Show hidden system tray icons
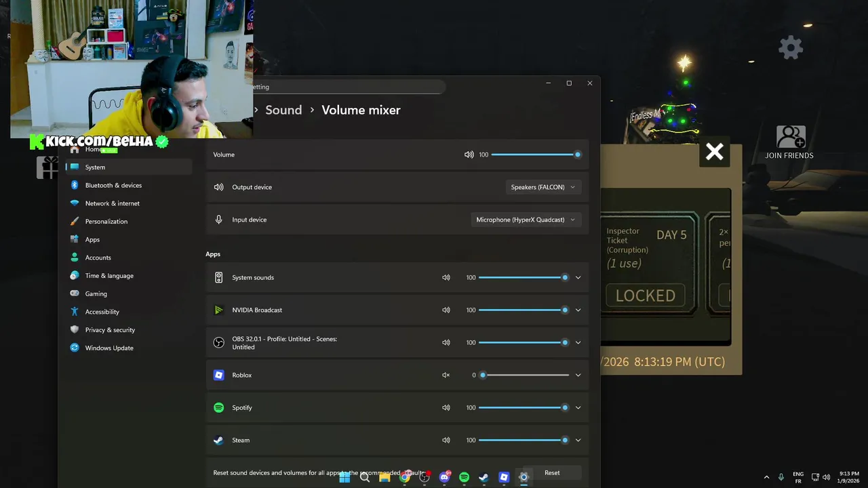The height and width of the screenshot is (488, 868). 766,477
